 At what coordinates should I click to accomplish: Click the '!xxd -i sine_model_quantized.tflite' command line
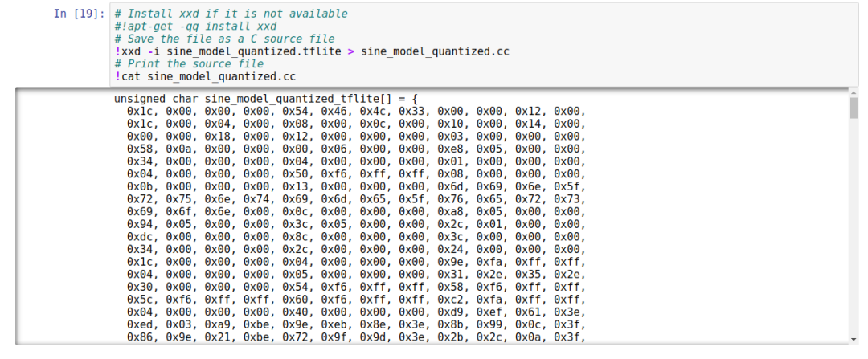[312, 51]
